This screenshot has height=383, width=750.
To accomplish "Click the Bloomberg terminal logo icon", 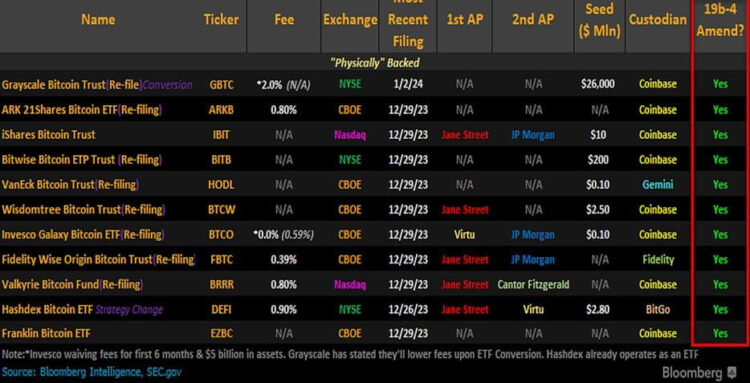I will [x=731, y=372].
